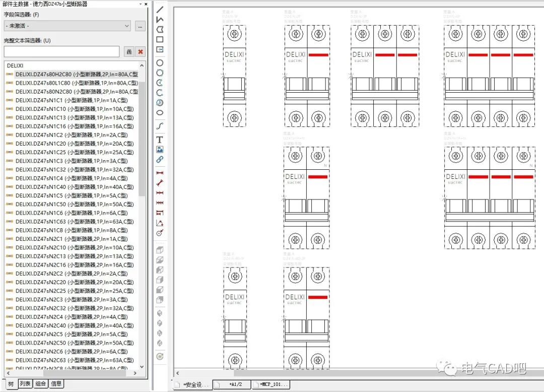This screenshot has width=544, height=392.
Task: Click parts list scroll-up arrow
Action: 142,66
